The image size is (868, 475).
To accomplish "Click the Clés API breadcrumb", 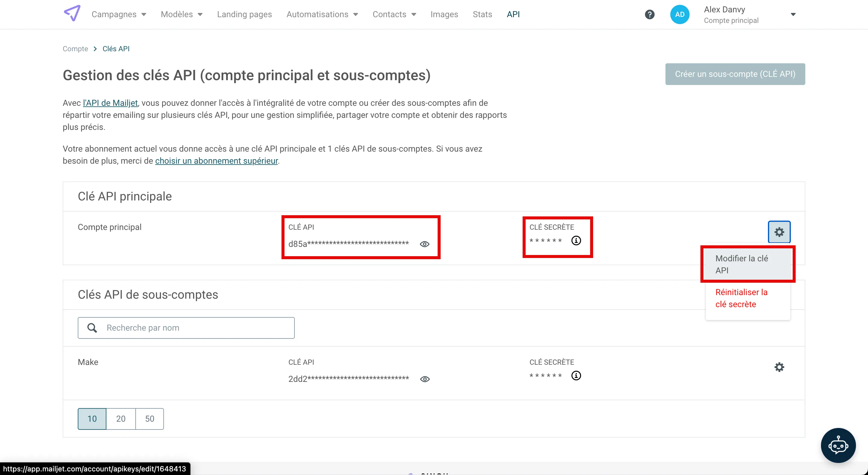I will pos(116,49).
